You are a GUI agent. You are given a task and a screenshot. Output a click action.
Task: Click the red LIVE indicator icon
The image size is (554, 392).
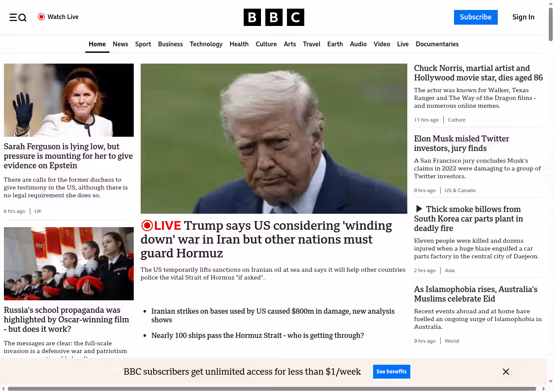[147, 225]
